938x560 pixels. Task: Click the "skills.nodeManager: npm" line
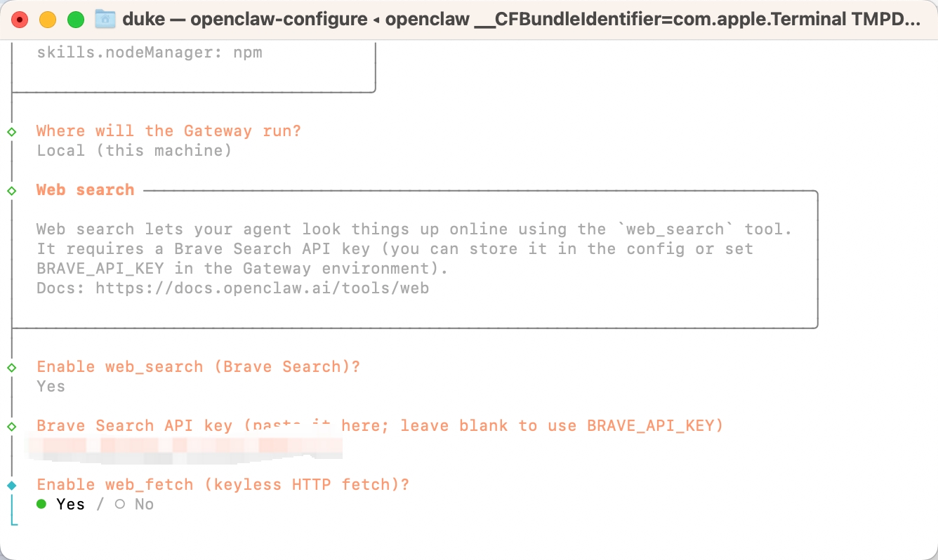(x=150, y=52)
